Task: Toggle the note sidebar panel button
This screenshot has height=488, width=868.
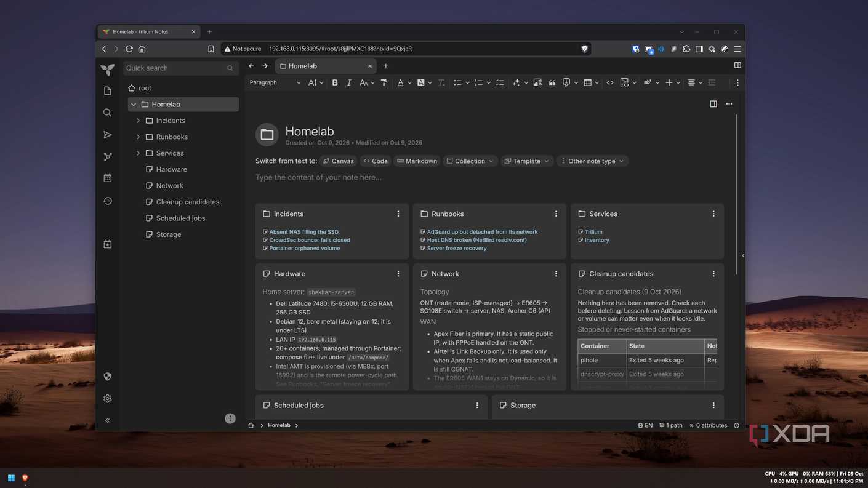Action: pyautogui.click(x=713, y=104)
